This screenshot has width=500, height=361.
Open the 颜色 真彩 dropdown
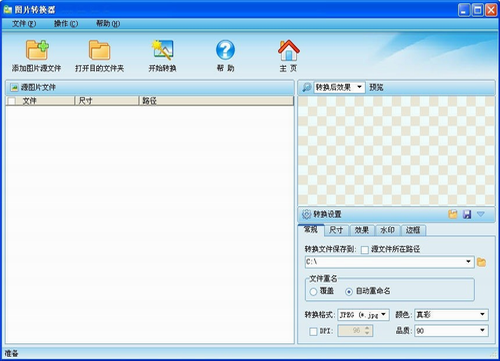pos(451,315)
